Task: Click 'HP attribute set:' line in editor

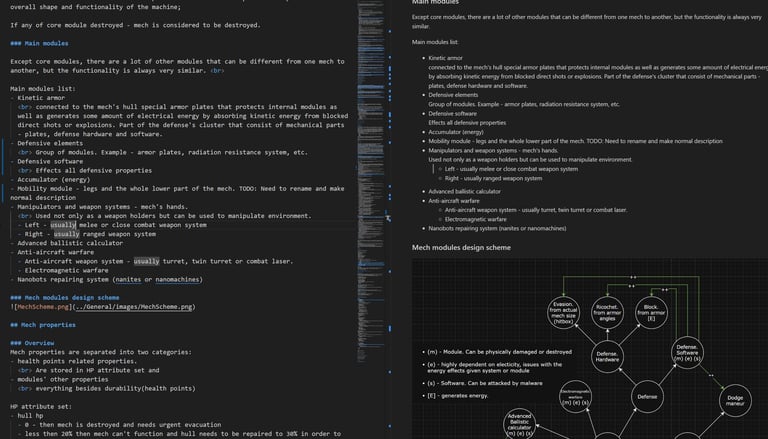Action: click(41, 407)
